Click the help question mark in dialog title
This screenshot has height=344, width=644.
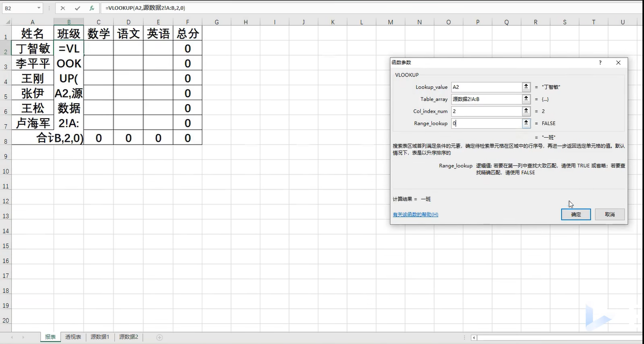[x=600, y=63]
